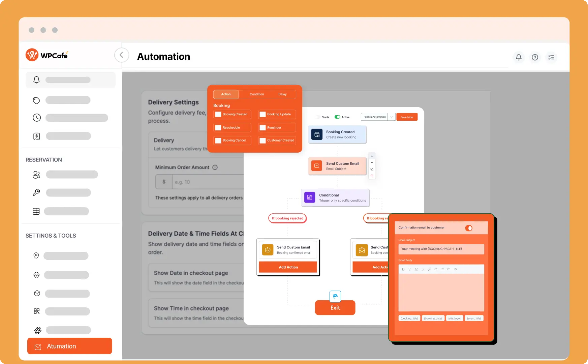Open the help question mark icon
Screen dimensions: 588x364
[535, 57]
